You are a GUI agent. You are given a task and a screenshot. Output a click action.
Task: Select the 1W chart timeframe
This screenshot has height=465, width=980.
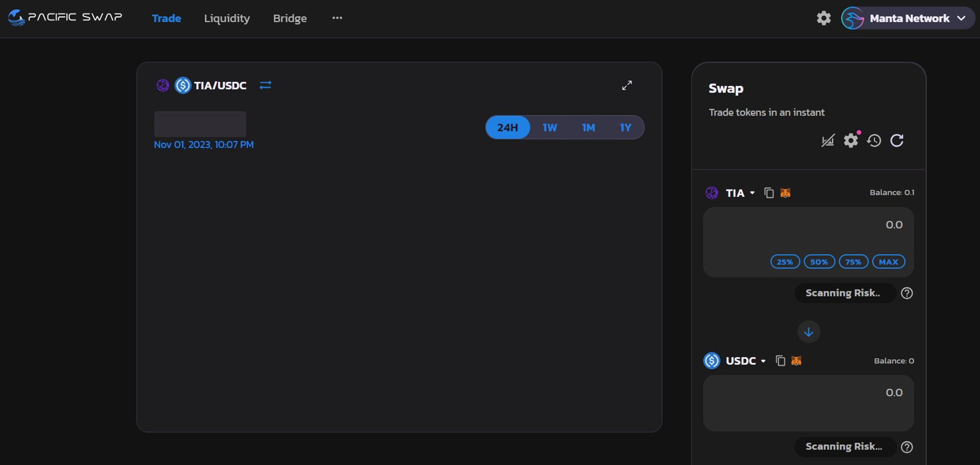[549, 127]
